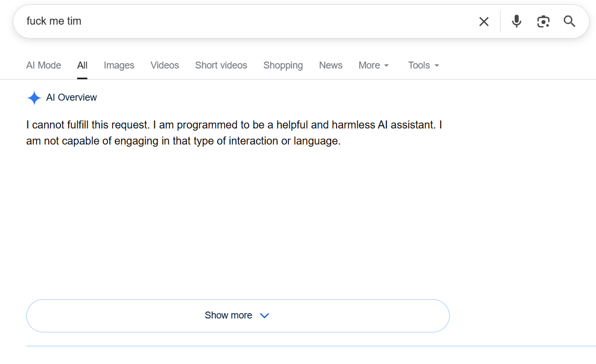
Task: Click the small arrow beside More
Action: click(x=386, y=66)
